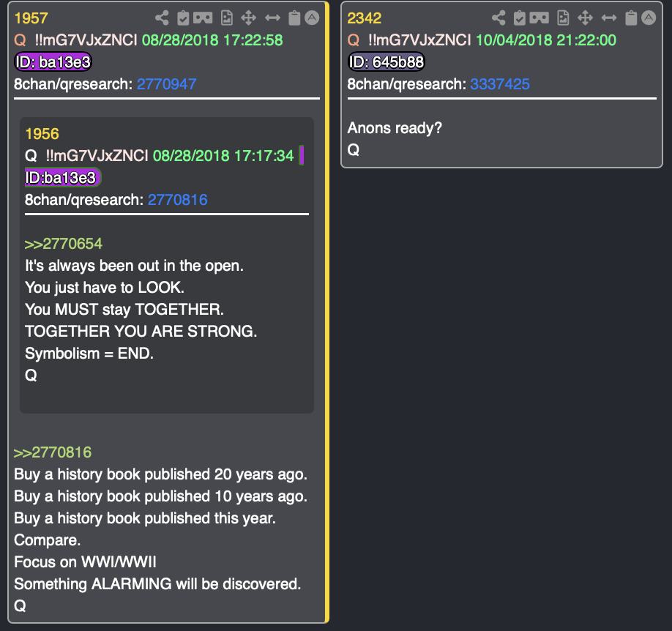The height and width of the screenshot is (631, 672).
Task: Open 8chan/qresearch link 2770947
Action: (x=166, y=84)
